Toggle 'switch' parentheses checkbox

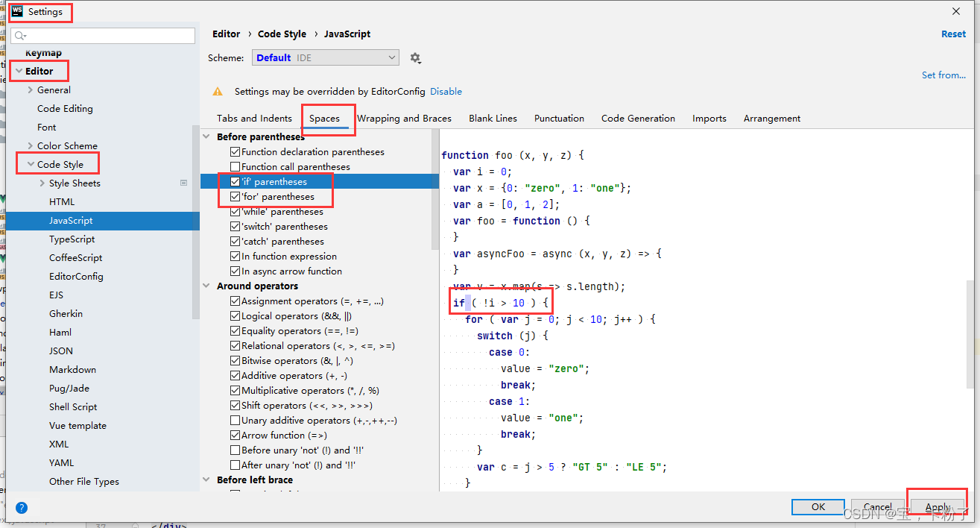(235, 227)
